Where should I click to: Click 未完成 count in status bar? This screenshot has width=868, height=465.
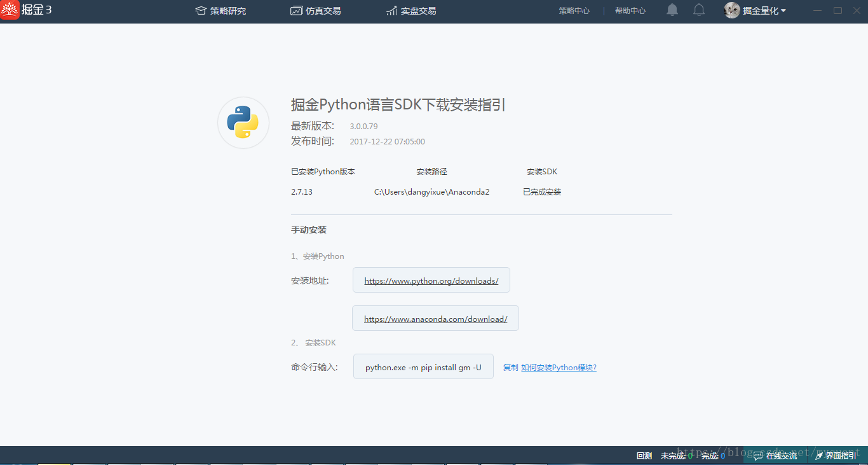point(677,455)
